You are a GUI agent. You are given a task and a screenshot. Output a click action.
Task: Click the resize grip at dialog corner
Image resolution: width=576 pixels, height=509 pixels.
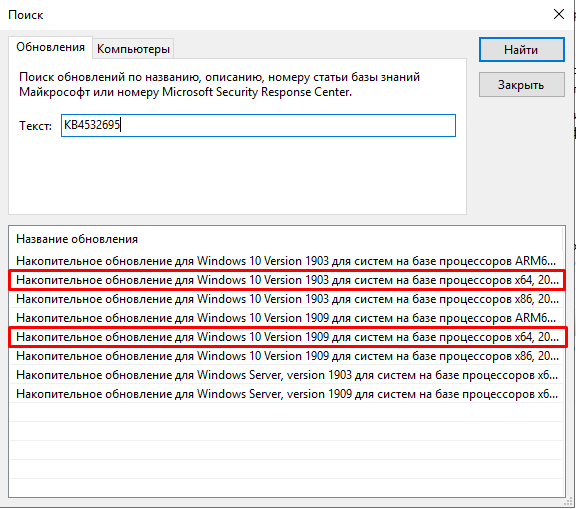(x=570, y=503)
